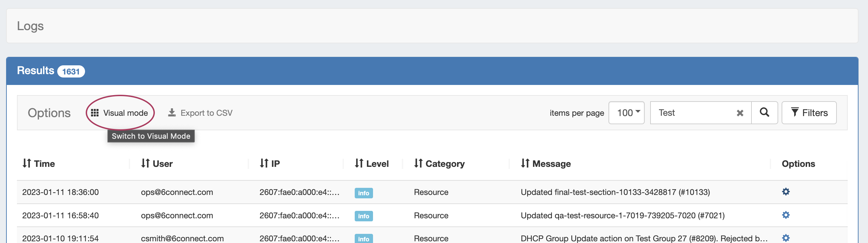Select the final-test-section message row
Image resolution: width=868 pixels, height=243 pixels.
[615, 192]
